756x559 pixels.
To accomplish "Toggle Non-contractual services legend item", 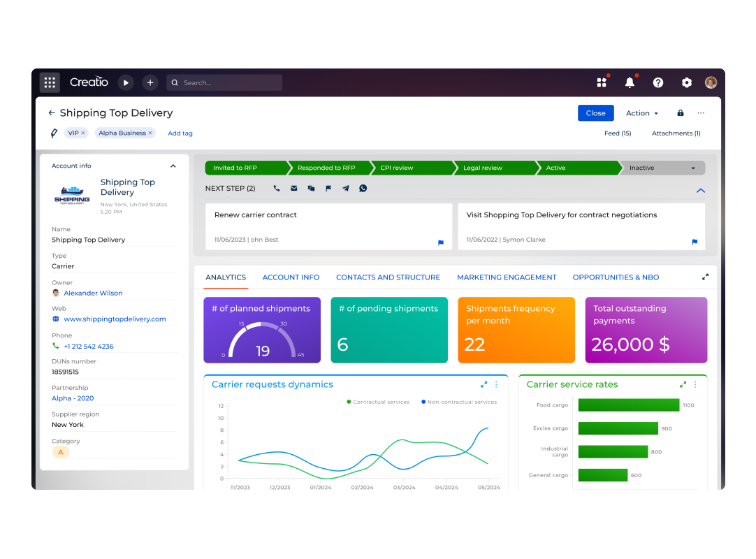I will pos(458,402).
